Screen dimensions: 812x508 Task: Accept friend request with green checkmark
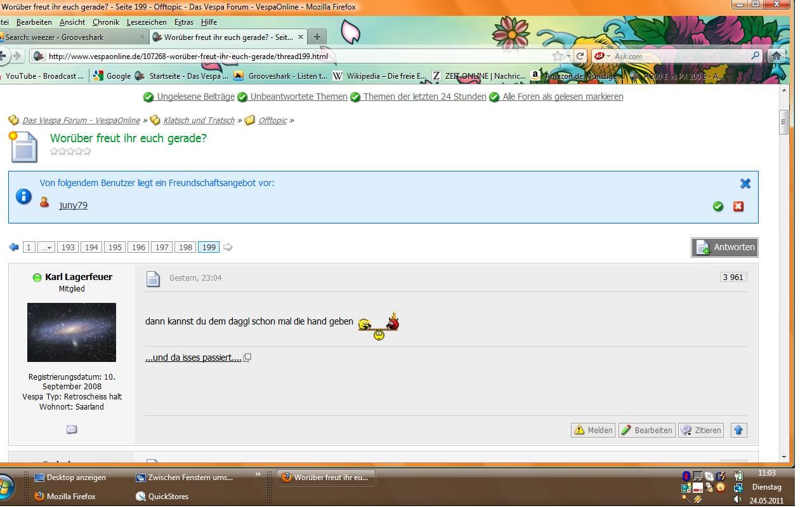tap(717, 206)
